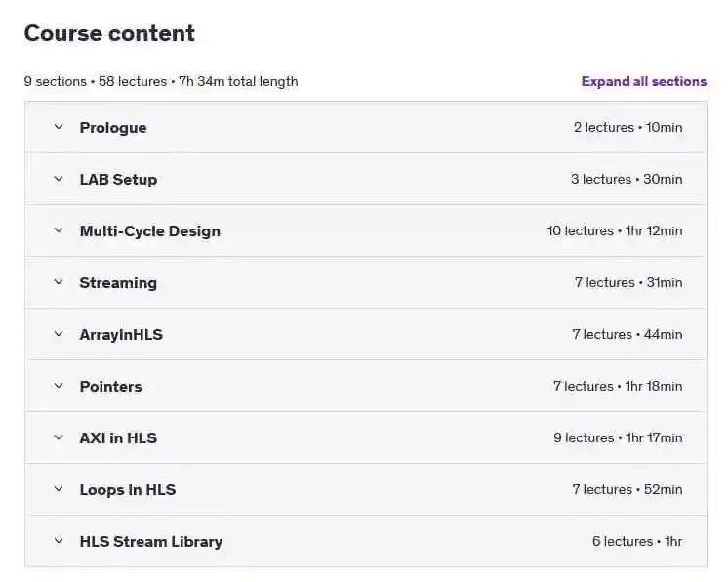Open the Streaming section heading
The width and height of the screenshot is (728, 582).
pyautogui.click(x=118, y=283)
